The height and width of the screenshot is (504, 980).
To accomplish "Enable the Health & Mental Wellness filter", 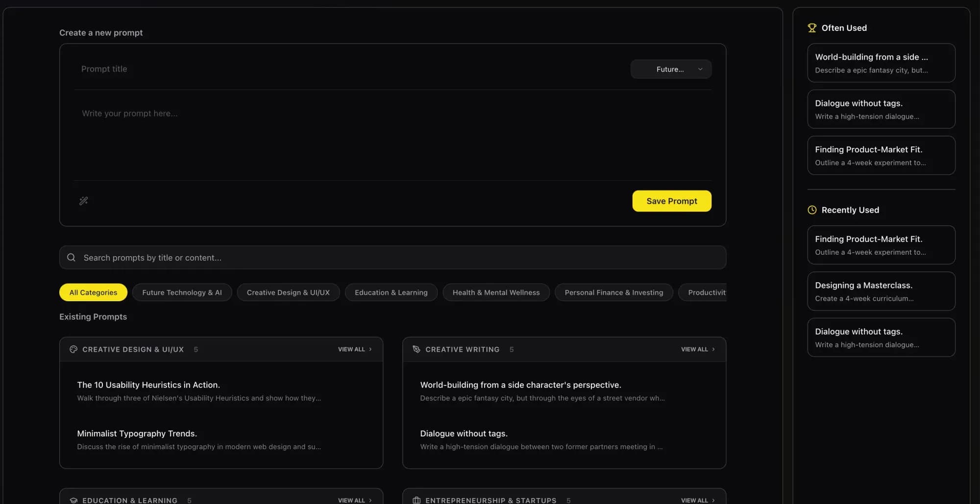I will 496,292.
